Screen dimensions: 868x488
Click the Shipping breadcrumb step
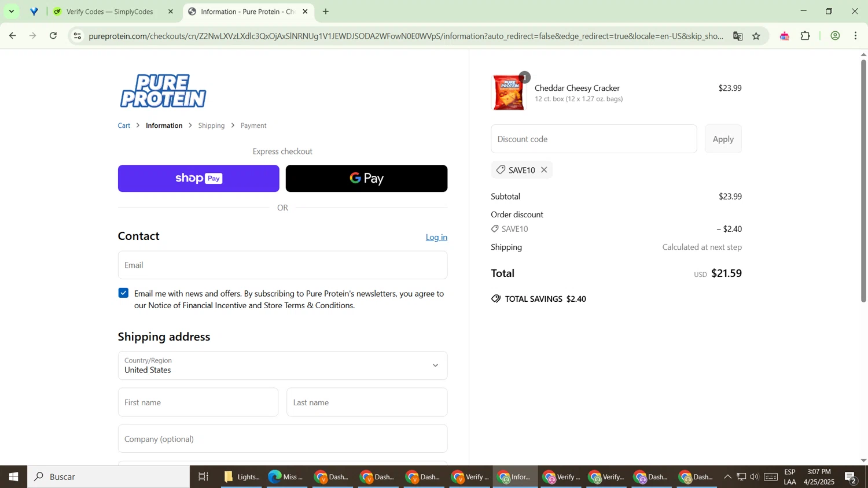211,125
